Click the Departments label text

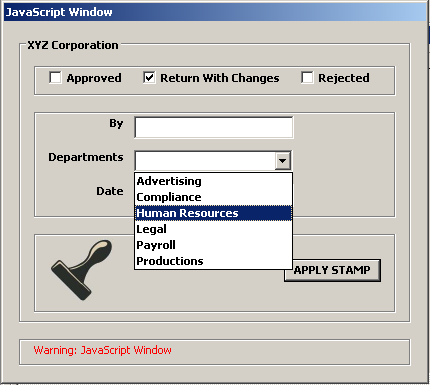pyautogui.click(x=86, y=157)
